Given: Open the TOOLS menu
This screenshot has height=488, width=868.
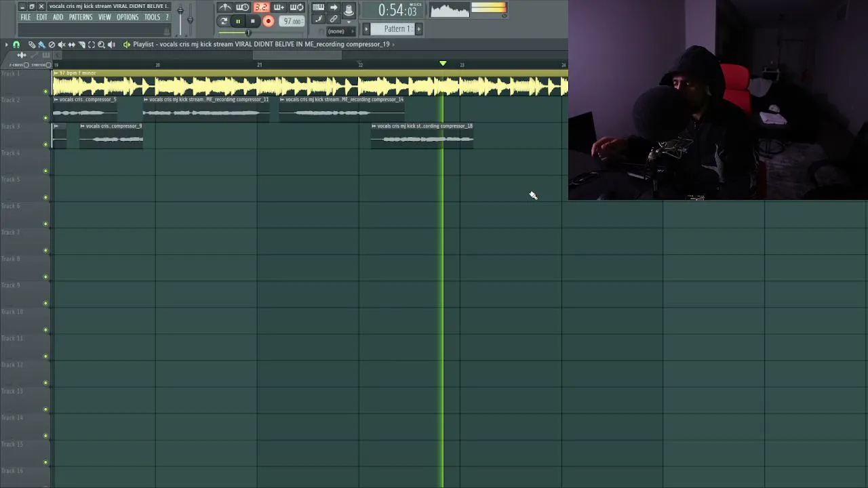Looking at the screenshot, I should point(152,17).
